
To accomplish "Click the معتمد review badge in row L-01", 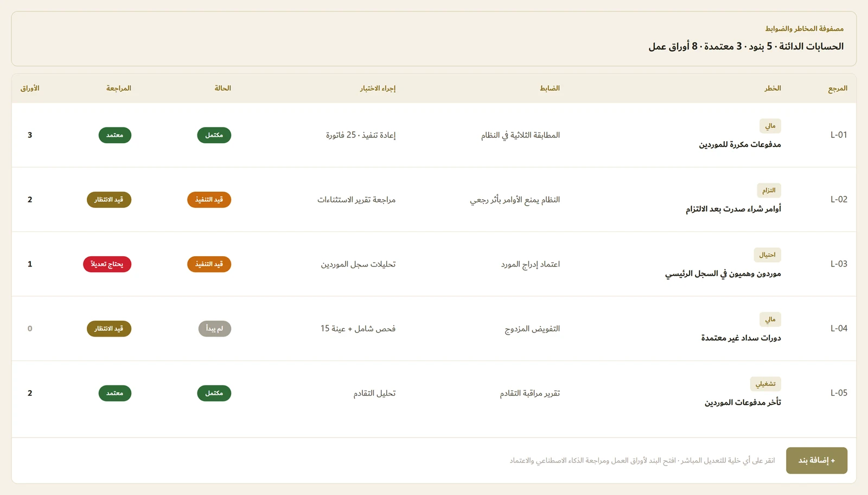I will 115,135.
